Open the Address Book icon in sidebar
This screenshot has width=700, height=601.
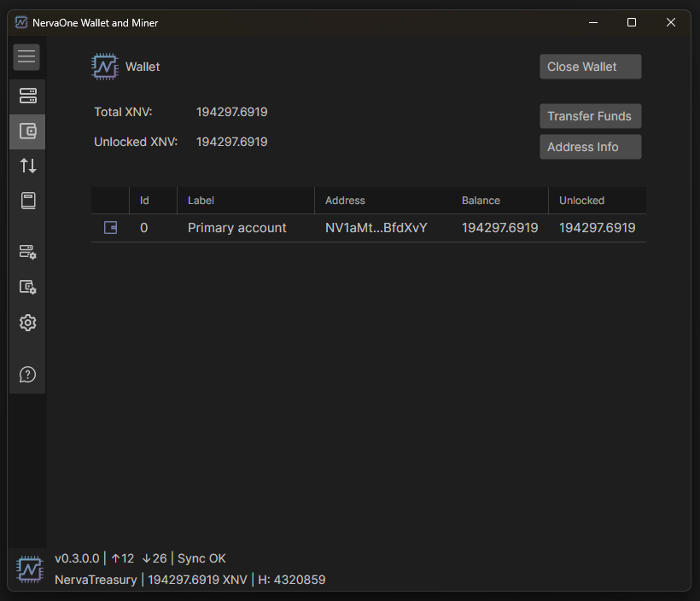pyautogui.click(x=27, y=201)
